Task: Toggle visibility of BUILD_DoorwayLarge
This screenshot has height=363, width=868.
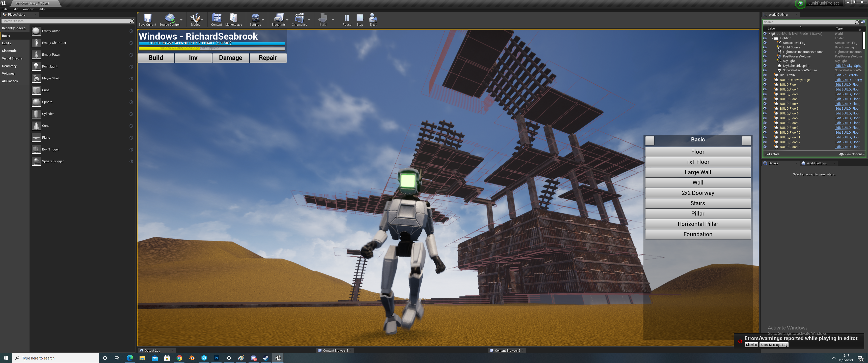Action: click(765, 80)
